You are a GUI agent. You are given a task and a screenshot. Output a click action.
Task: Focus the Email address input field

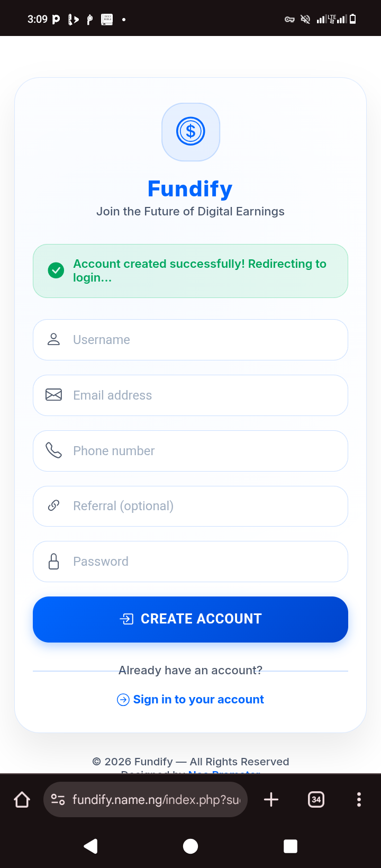pyautogui.click(x=206, y=395)
